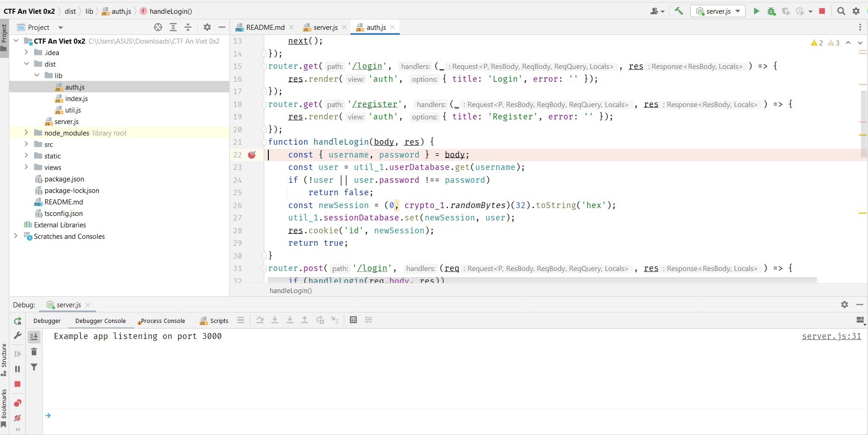This screenshot has width=868, height=435.
Task: Open IDE settings gear in the top toolbar
Action: (x=856, y=11)
